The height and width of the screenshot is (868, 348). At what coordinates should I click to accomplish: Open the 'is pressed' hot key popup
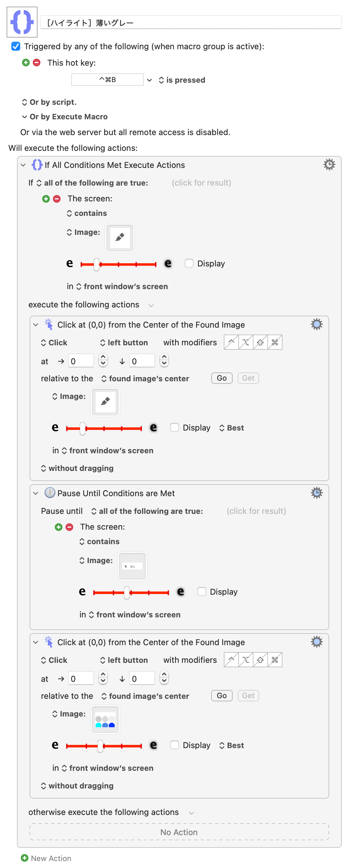point(182,80)
